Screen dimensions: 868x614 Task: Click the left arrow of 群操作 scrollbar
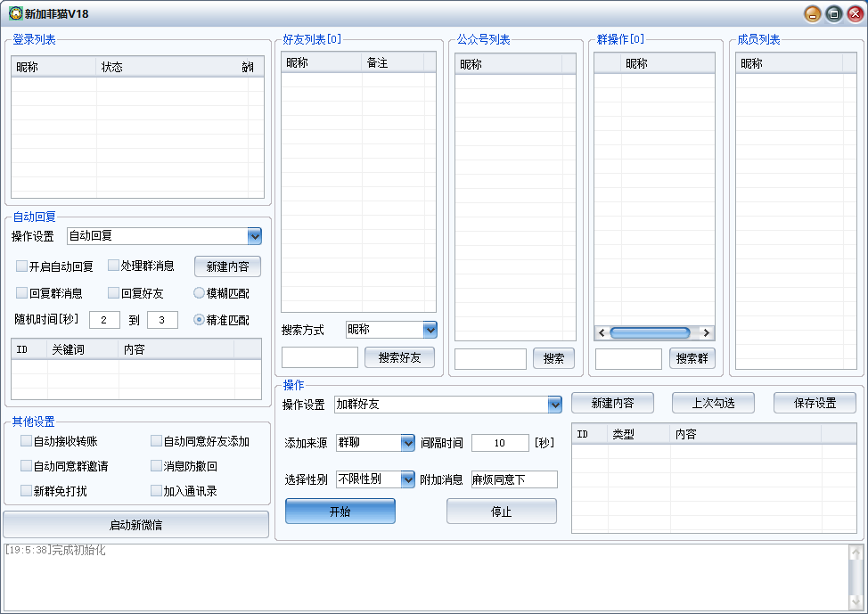[x=602, y=332]
